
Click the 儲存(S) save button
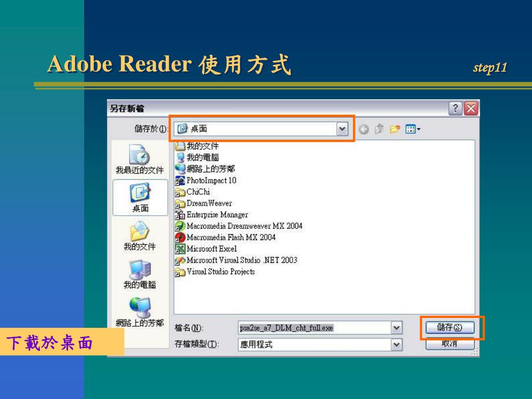(450, 327)
